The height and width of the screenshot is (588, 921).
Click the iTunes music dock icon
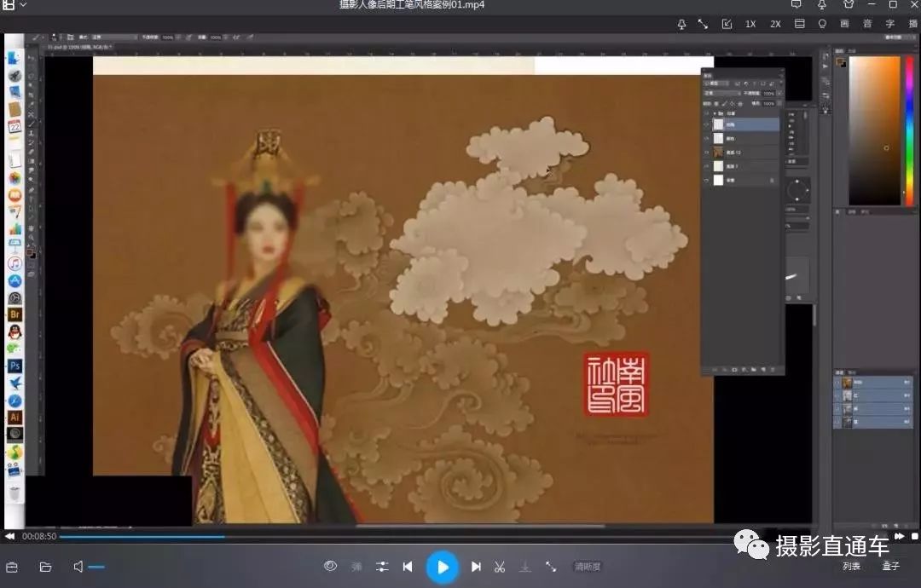(x=14, y=263)
